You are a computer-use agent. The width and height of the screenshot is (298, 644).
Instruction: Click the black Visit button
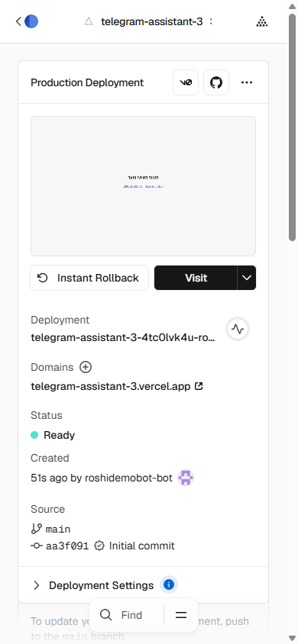pos(196,278)
